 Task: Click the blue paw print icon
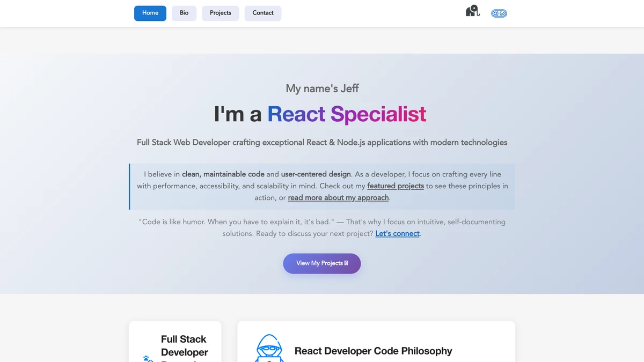pyautogui.click(x=148, y=358)
